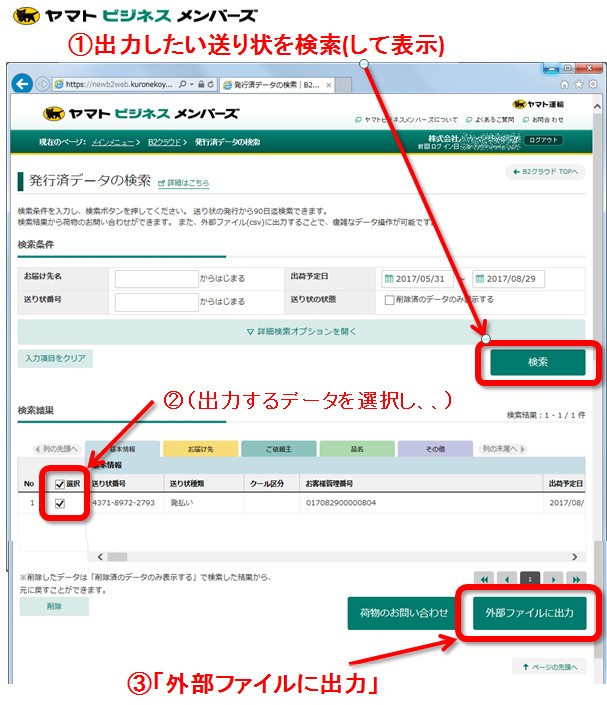
Task: Click the browser forward arrow button
Action: [x=42, y=84]
